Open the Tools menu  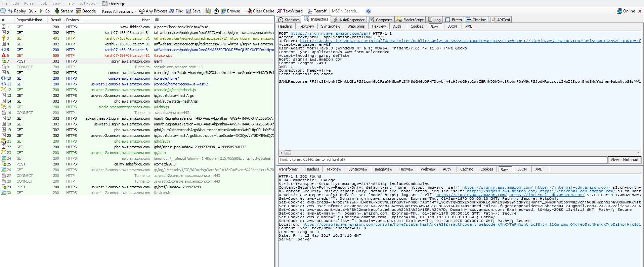[43, 3]
